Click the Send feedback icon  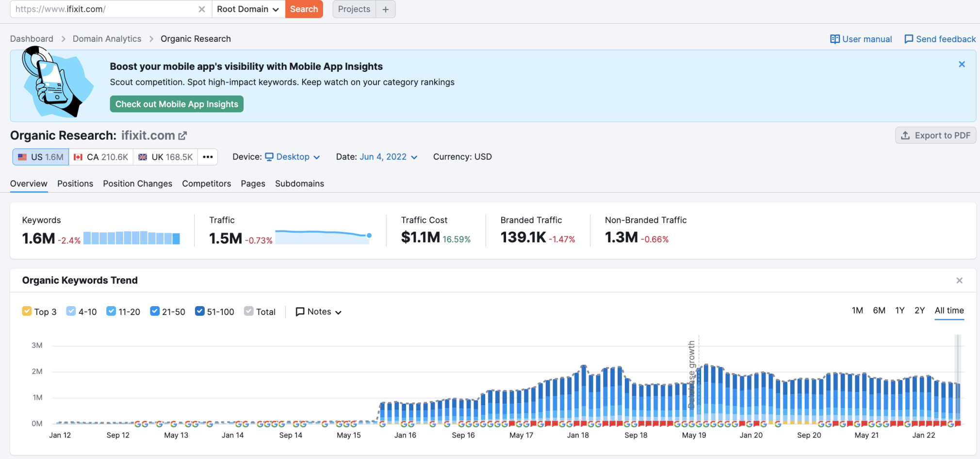909,39
